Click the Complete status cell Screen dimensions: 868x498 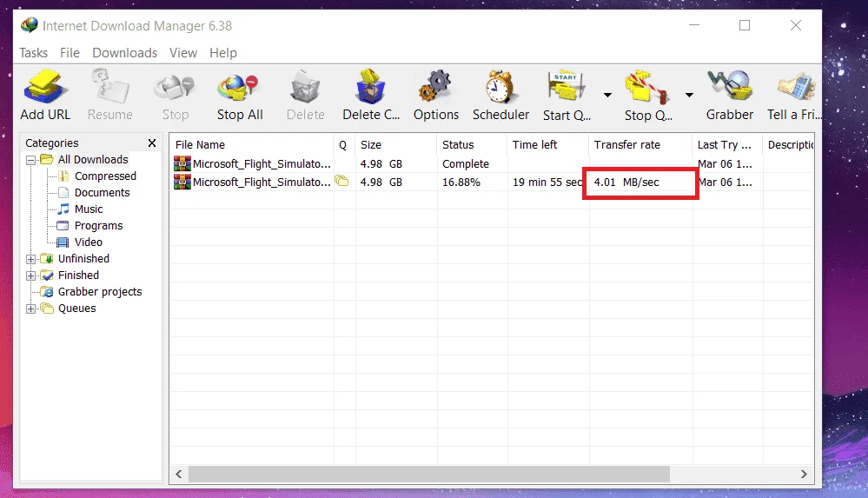pyautogui.click(x=472, y=164)
